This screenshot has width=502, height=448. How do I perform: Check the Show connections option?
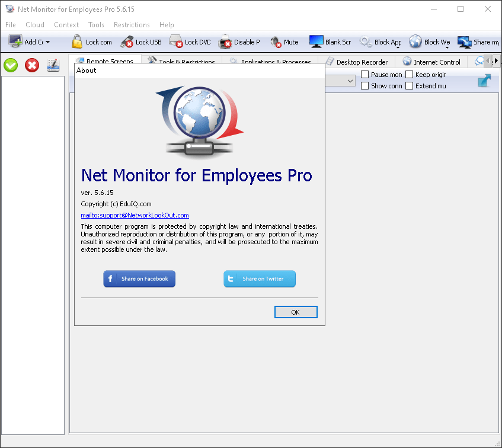click(x=365, y=85)
